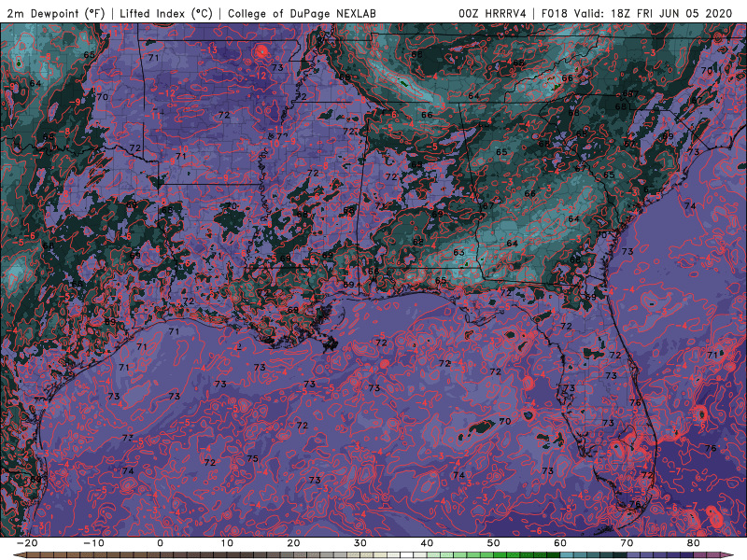Click the '40' color scale label
747x560 pixels.
(x=427, y=543)
